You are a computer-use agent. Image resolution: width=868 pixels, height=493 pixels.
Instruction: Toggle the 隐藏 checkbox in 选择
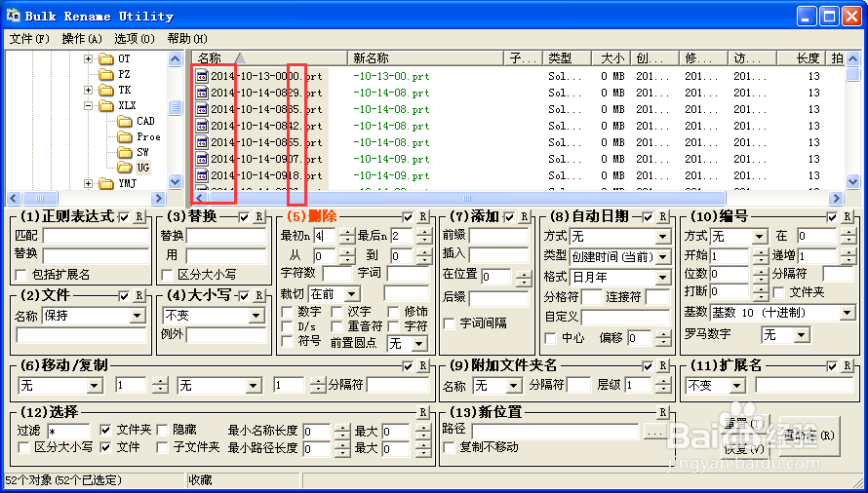[163, 430]
